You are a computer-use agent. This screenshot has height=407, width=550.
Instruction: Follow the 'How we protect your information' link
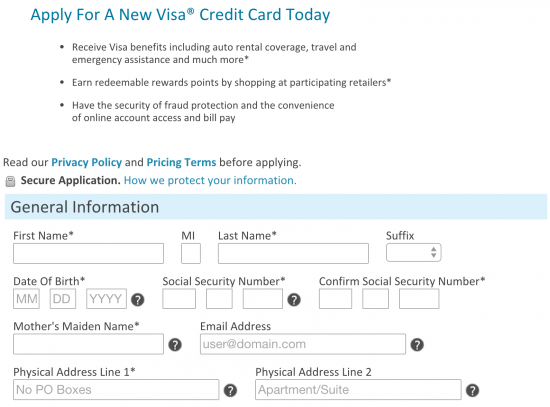[210, 180]
